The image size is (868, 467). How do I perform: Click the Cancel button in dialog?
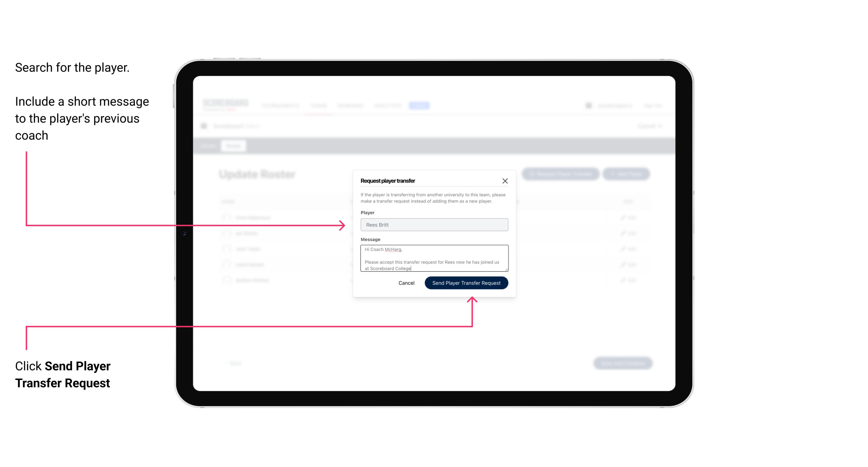tap(406, 282)
